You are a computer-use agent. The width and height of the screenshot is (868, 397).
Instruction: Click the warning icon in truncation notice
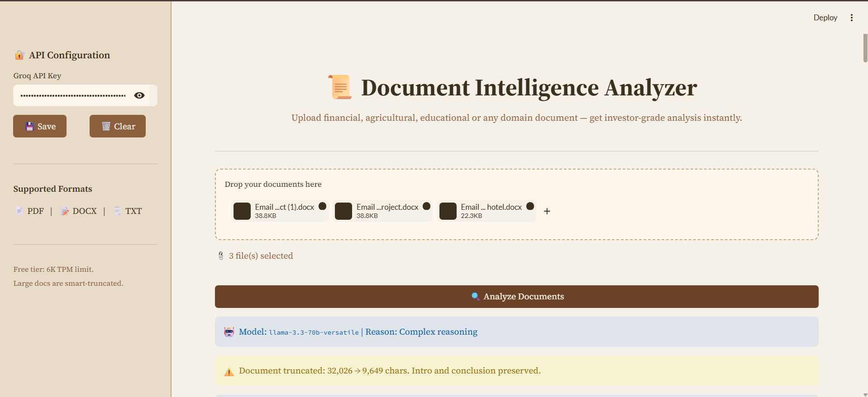229,372
